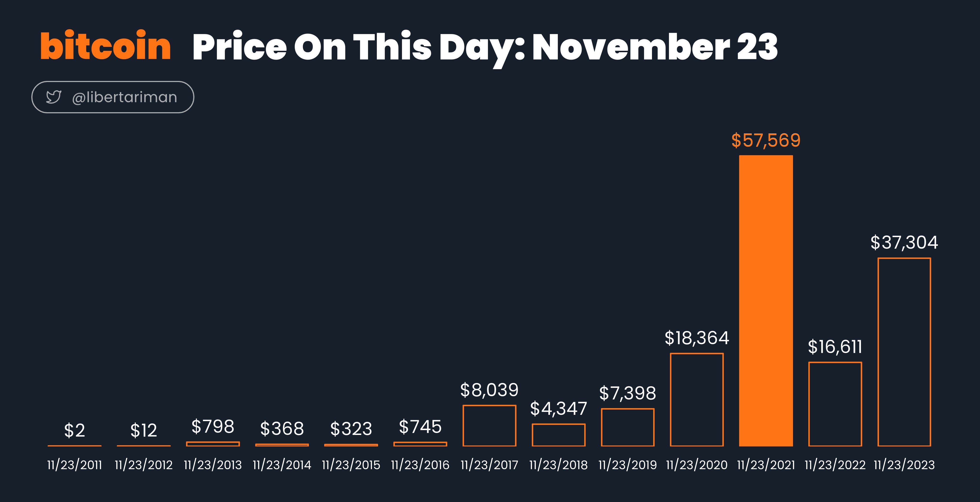Select the 11/23/2017 bar

click(x=489, y=426)
